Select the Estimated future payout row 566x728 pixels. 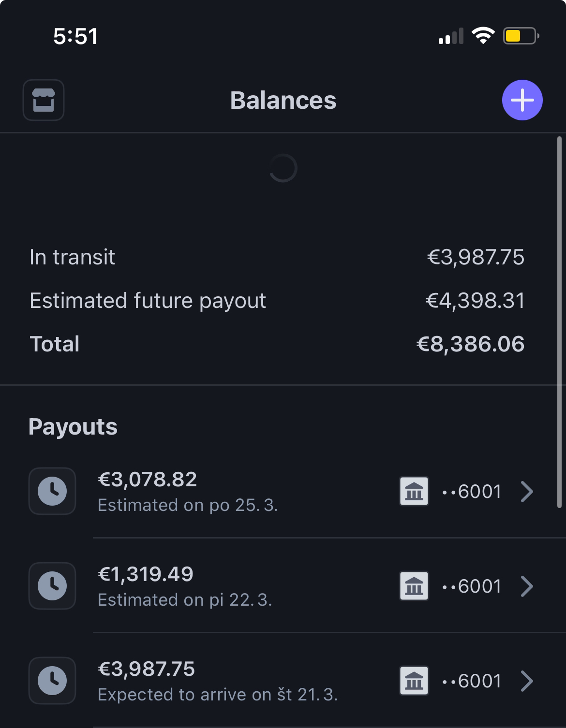277,301
